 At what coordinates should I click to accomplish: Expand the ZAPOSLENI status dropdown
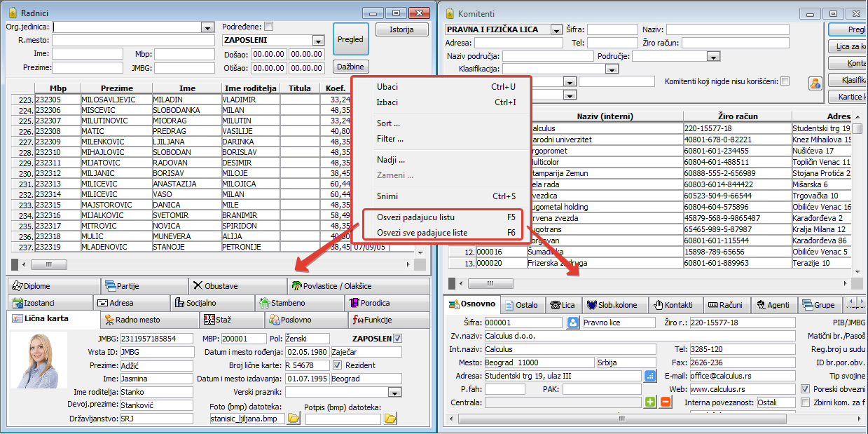point(319,41)
